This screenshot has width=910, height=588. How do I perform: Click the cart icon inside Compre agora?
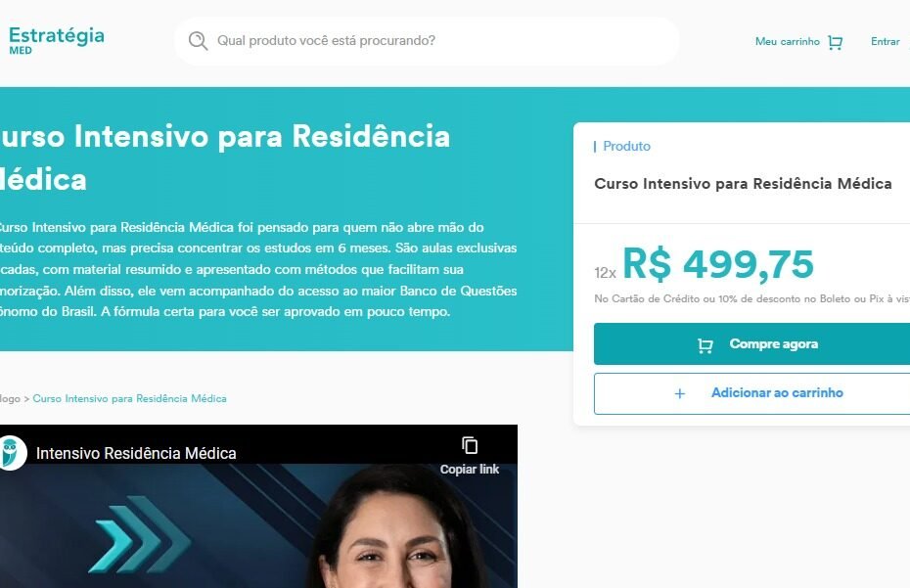(705, 345)
